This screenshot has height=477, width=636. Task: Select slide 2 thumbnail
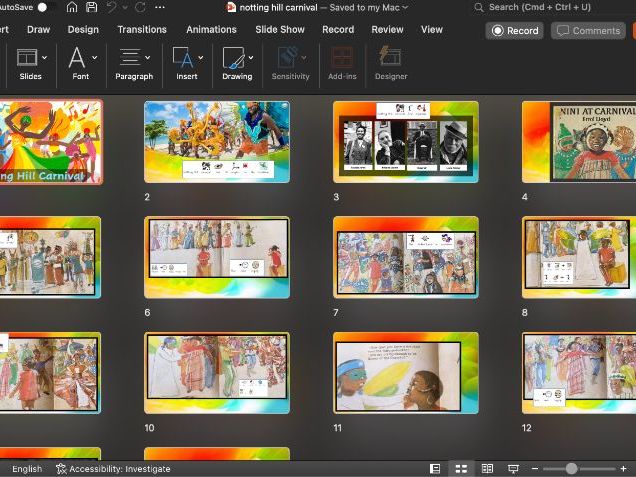point(217,142)
